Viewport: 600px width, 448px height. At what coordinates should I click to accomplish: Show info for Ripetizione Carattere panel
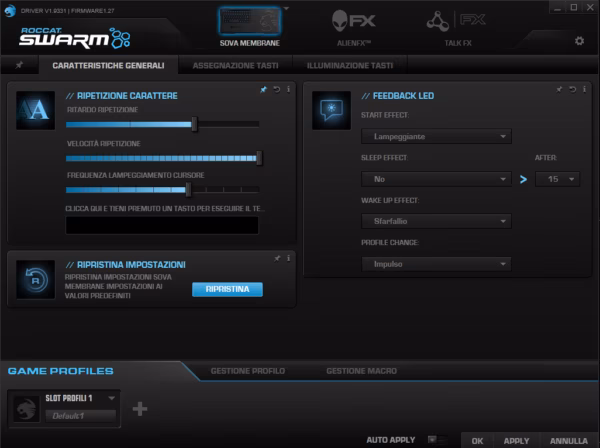point(289,90)
